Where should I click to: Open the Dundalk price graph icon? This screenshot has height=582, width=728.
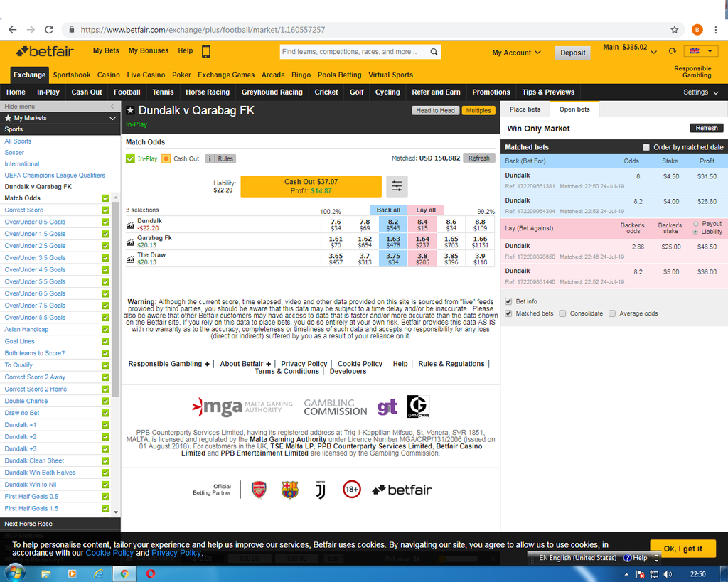pos(131,225)
